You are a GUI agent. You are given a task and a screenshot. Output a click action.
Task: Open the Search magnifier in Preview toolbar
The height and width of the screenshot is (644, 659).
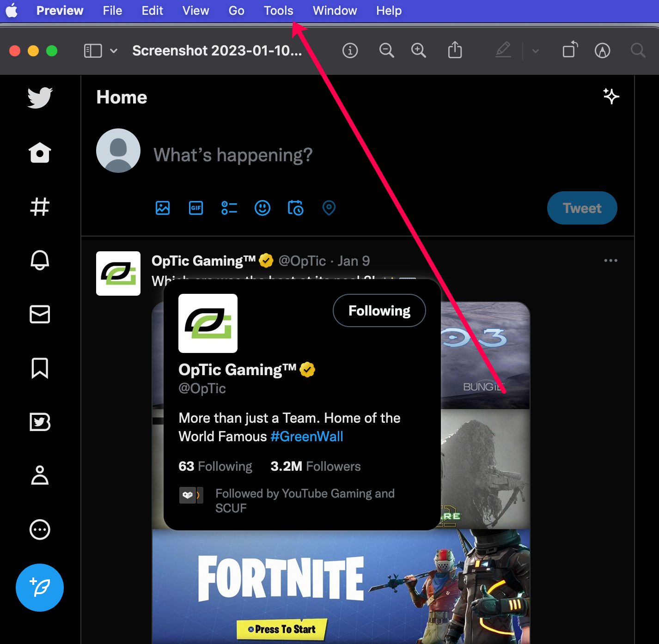(x=638, y=50)
